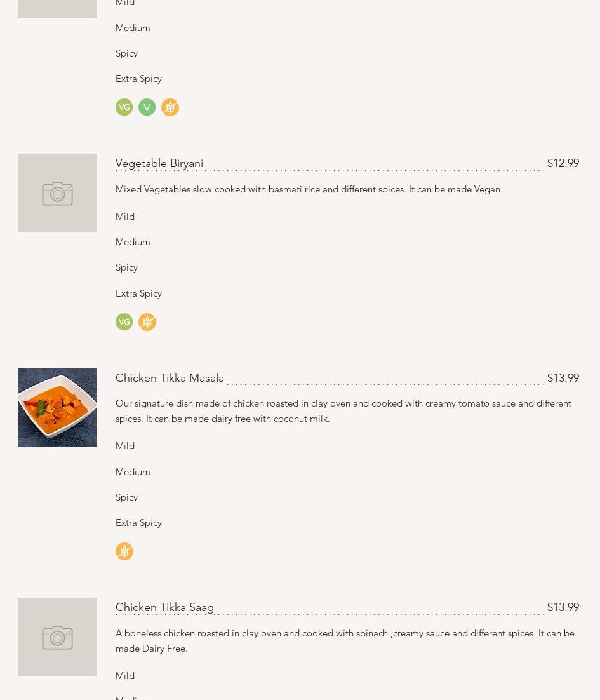
Task: Click the gluten-free wheat icon under Vegetable Biryani
Action: coord(147,322)
